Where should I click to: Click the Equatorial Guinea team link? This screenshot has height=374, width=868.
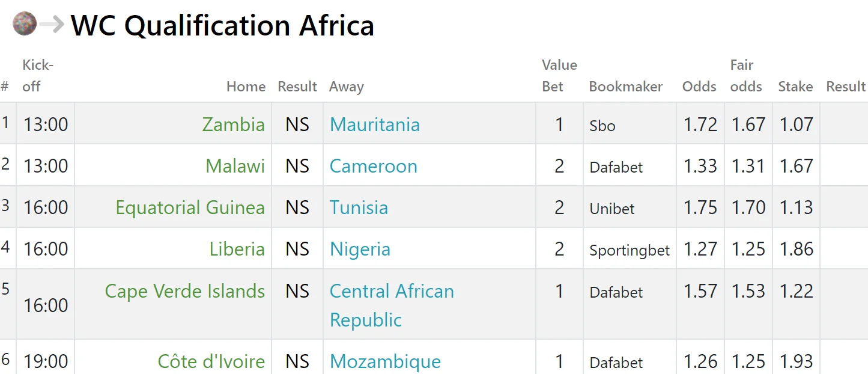[190, 207]
